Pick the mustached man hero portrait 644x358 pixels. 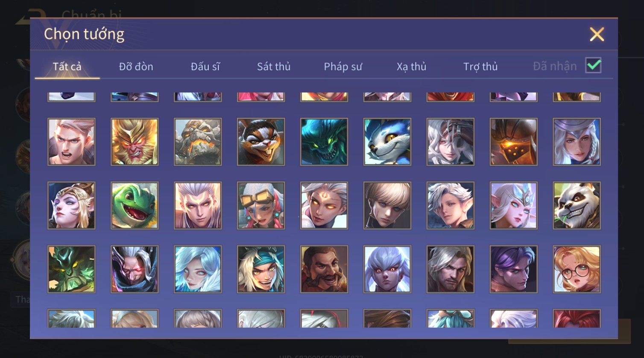324,269
